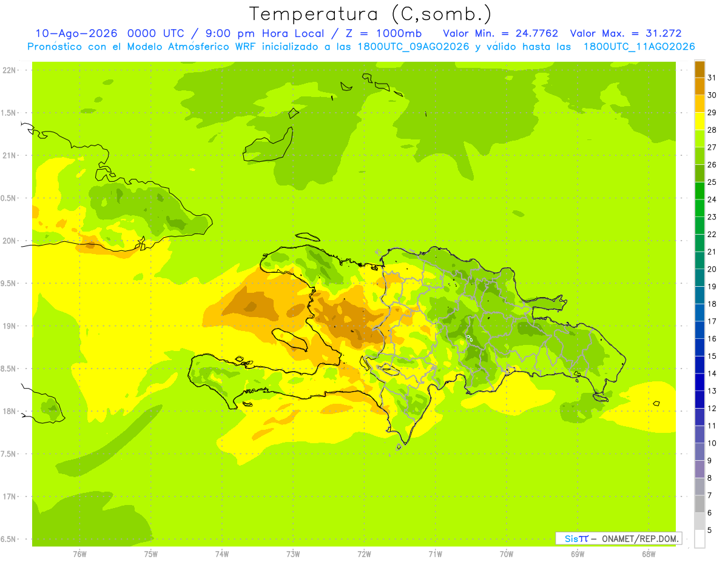Image resolution: width=728 pixels, height=562 pixels.
Task: Click the 73W longitude axis label
Action: coord(293,554)
